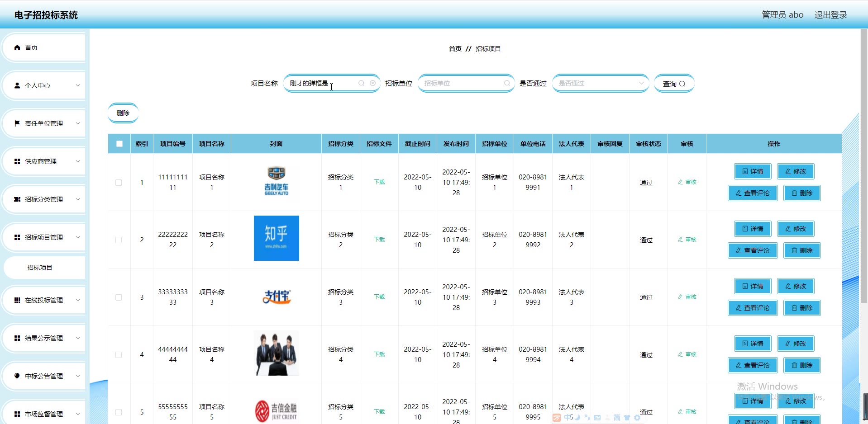Click the flag icon beside 责任单位管理
868x424 pixels.
17,123
